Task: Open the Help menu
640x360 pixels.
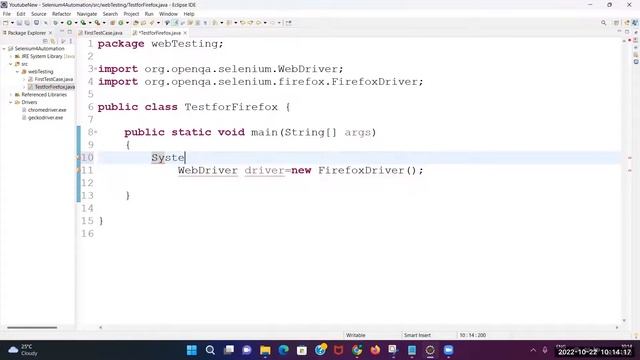Action: pyautogui.click(x=189, y=14)
